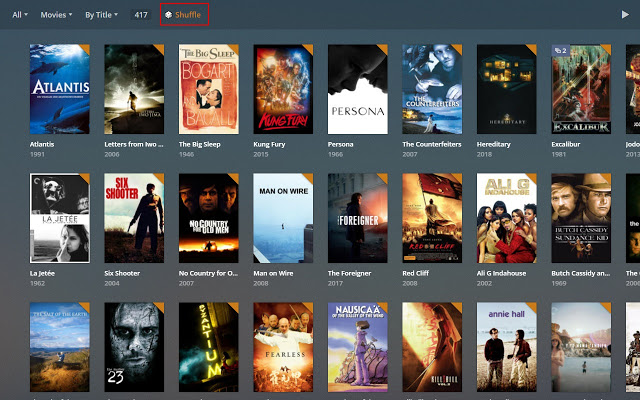Image resolution: width=640 pixels, height=400 pixels.
Task: Click the stacked-versions badge on Excalibur poster
Action: pos(561,51)
